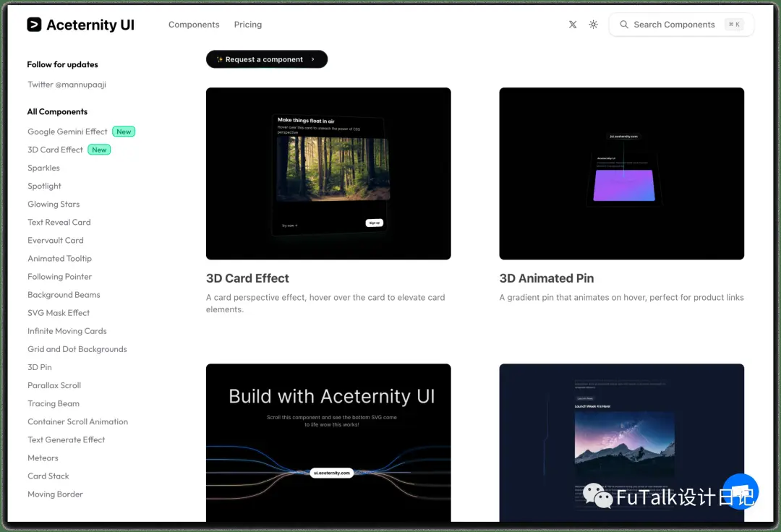This screenshot has width=781, height=532.
Task: Open the Twitter @mannupaaji link
Action: (67, 85)
